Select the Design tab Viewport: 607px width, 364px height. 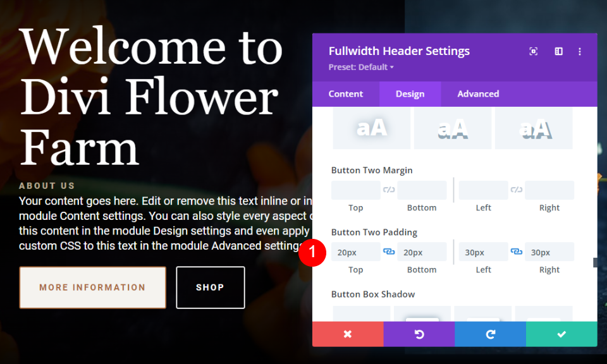pos(410,94)
